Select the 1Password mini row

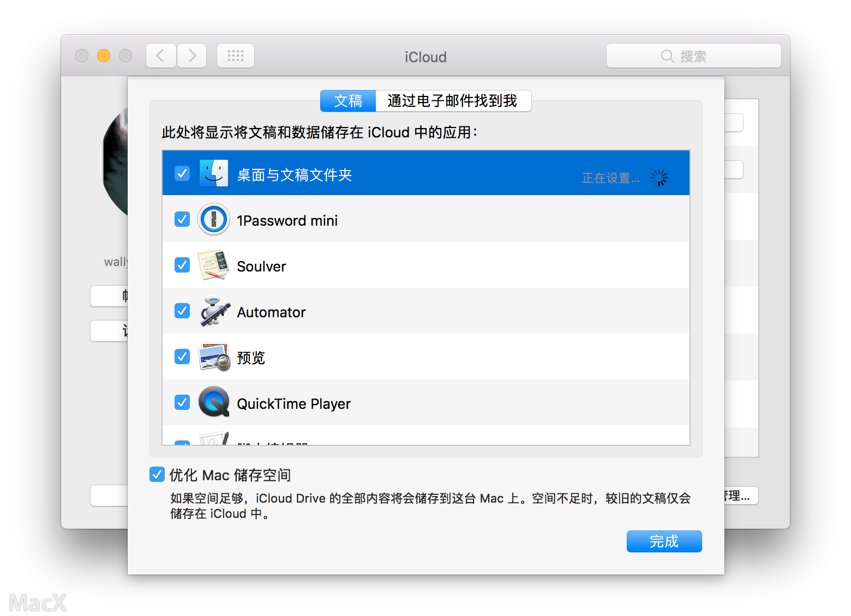point(425,219)
